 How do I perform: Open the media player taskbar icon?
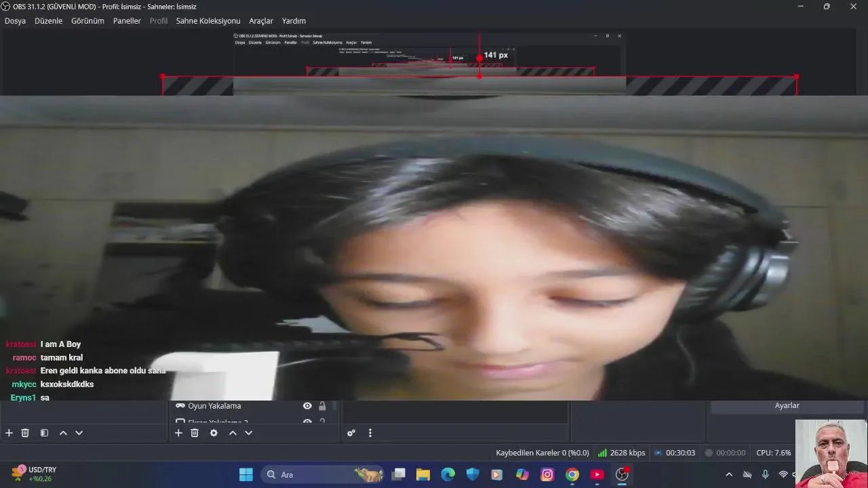click(x=497, y=474)
